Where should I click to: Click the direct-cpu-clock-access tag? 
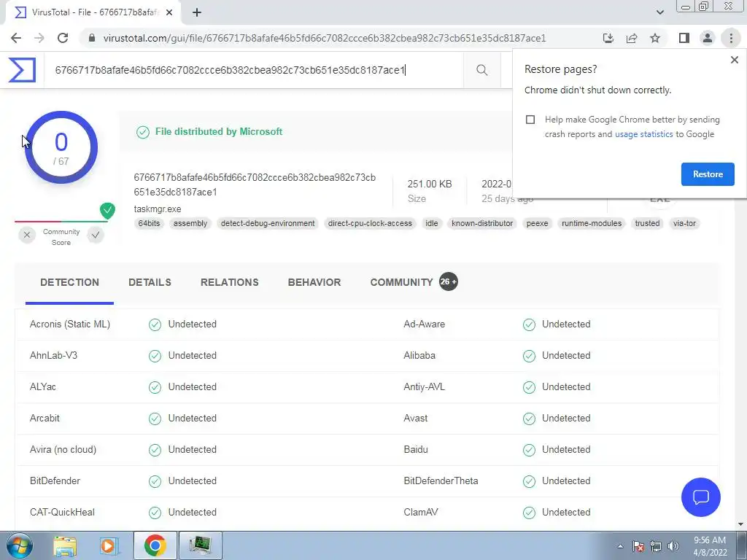tap(370, 223)
